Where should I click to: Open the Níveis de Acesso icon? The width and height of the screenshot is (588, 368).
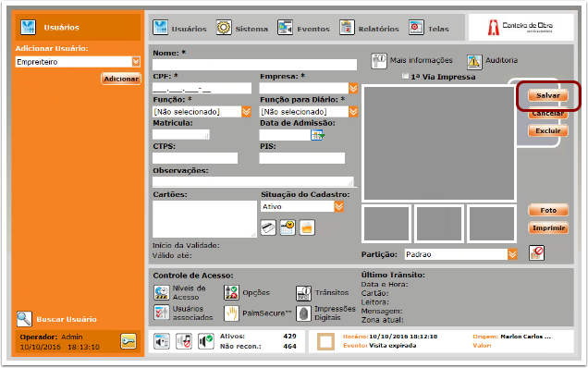point(162,292)
